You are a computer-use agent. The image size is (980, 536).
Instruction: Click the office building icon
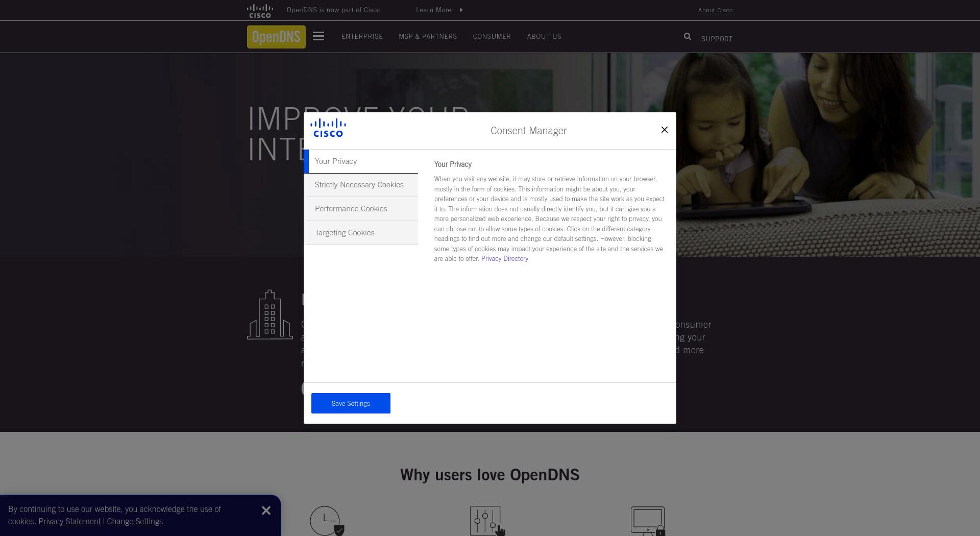tap(270, 314)
